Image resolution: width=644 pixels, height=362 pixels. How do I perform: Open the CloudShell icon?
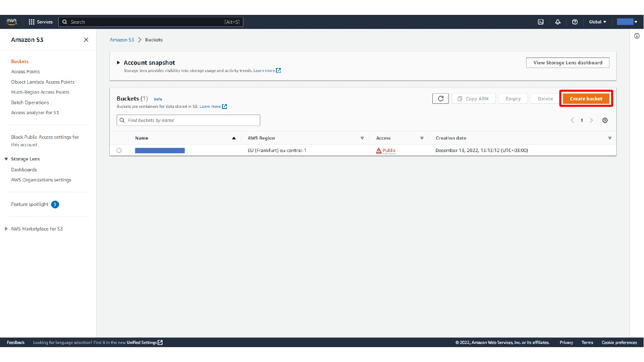click(541, 22)
